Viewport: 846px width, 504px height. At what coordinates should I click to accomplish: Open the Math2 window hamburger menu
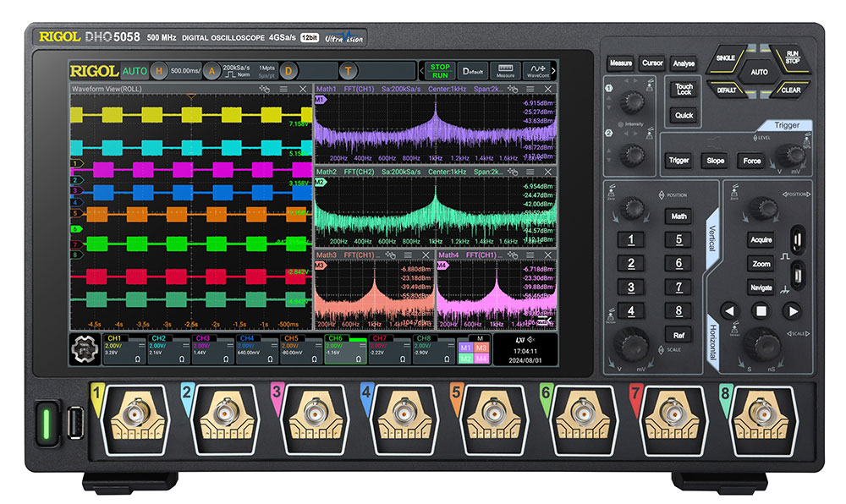530,171
